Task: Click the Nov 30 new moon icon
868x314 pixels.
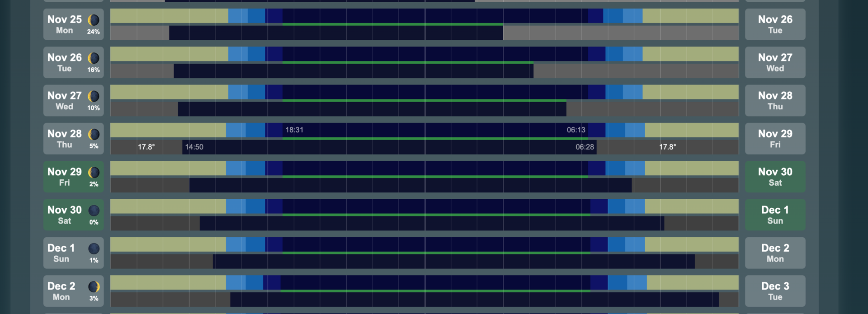Action: click(94, 211)
